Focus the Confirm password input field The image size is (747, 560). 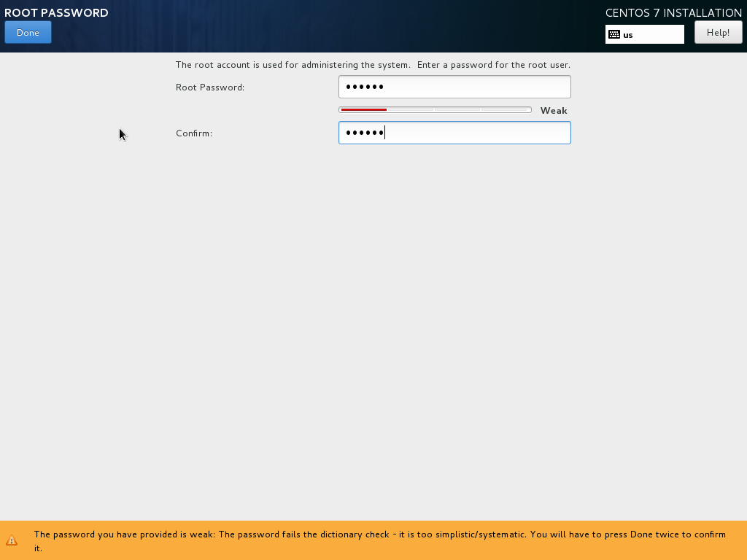coord(454,133)
